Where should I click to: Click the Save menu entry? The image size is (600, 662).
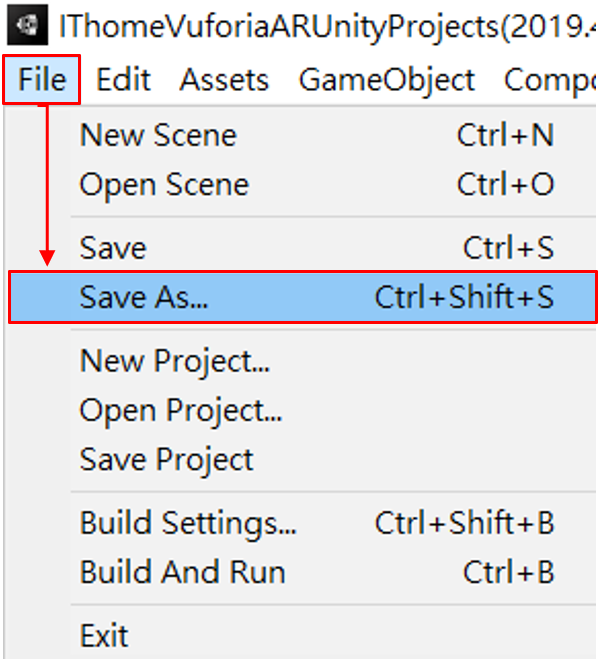pos(113,248)
